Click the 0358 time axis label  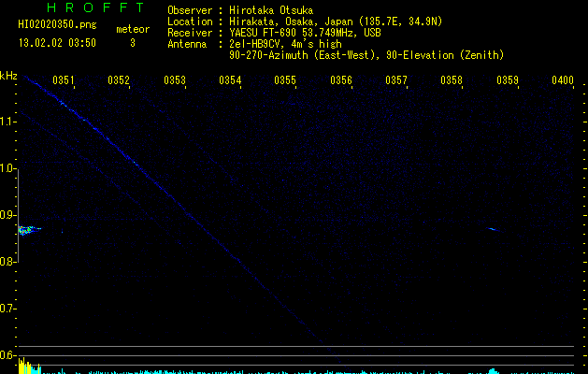(452, 80)
